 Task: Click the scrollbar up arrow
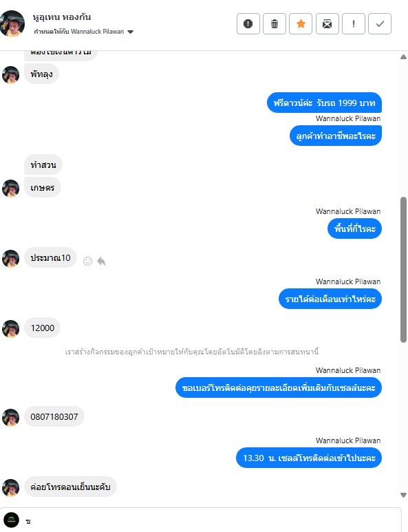coord(403,57)
